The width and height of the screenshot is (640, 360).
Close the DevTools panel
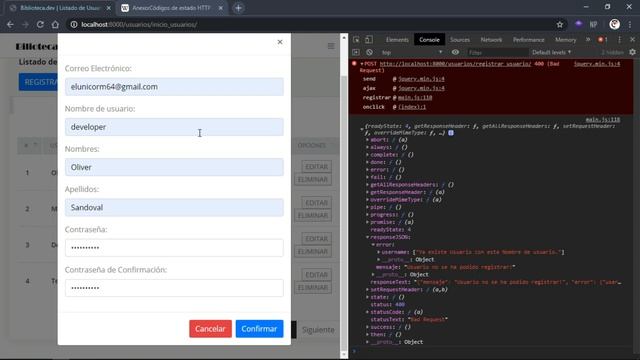(x=632, y=40)
